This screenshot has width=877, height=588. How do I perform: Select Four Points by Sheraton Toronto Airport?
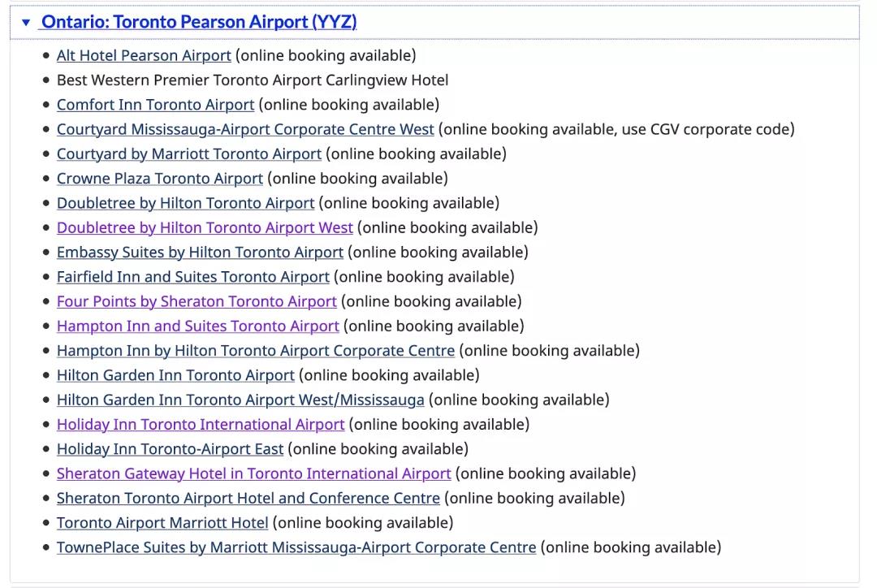click(197, 301)
